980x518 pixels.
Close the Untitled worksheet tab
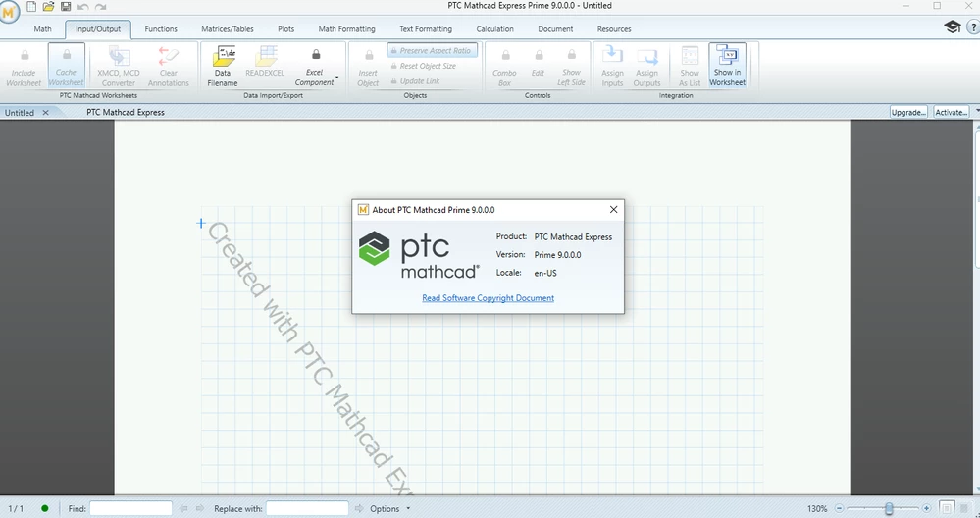tap(45, 113)
